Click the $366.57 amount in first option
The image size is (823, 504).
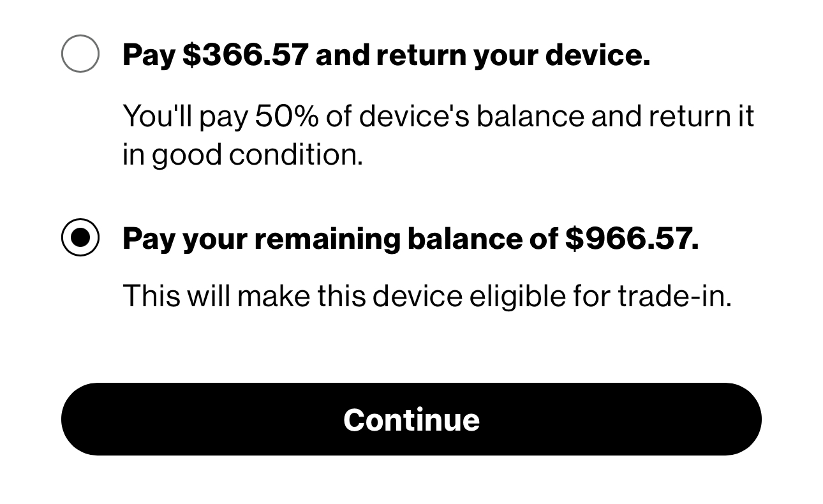click(246, 55)
